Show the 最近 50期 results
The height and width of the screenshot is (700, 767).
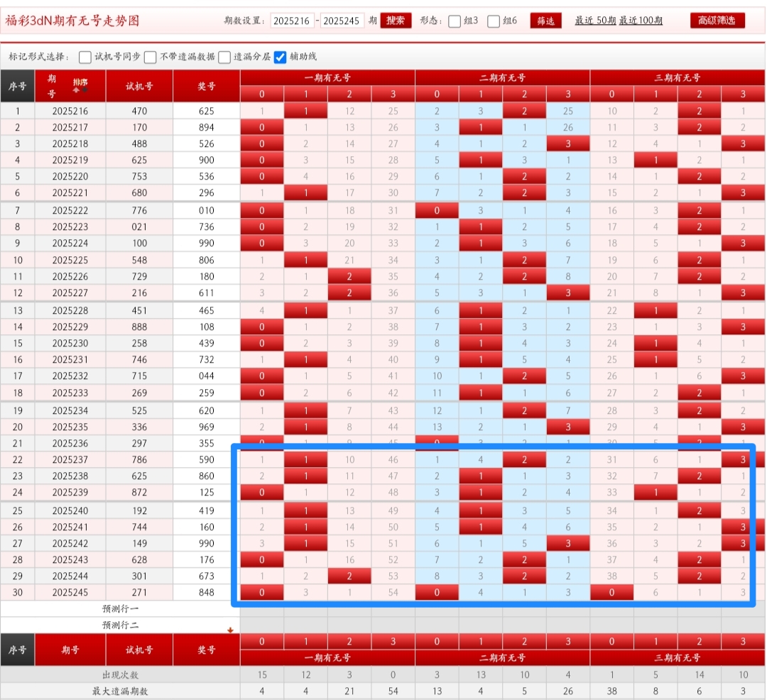click(595, 21)
